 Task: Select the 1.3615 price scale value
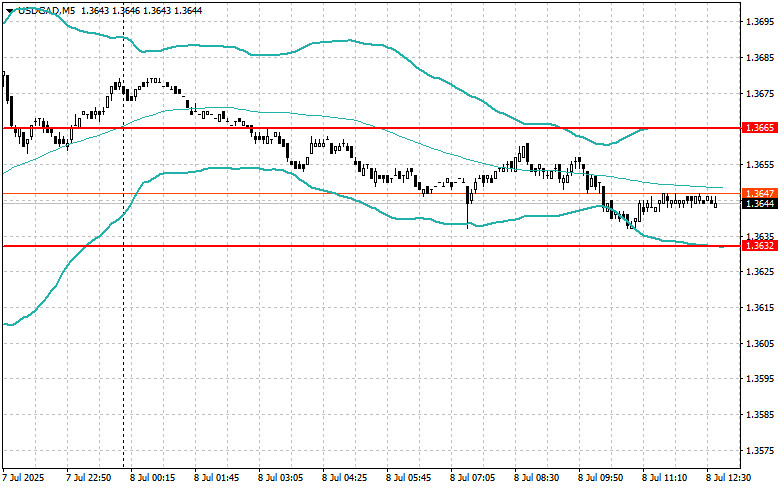[x=760, y=308]
